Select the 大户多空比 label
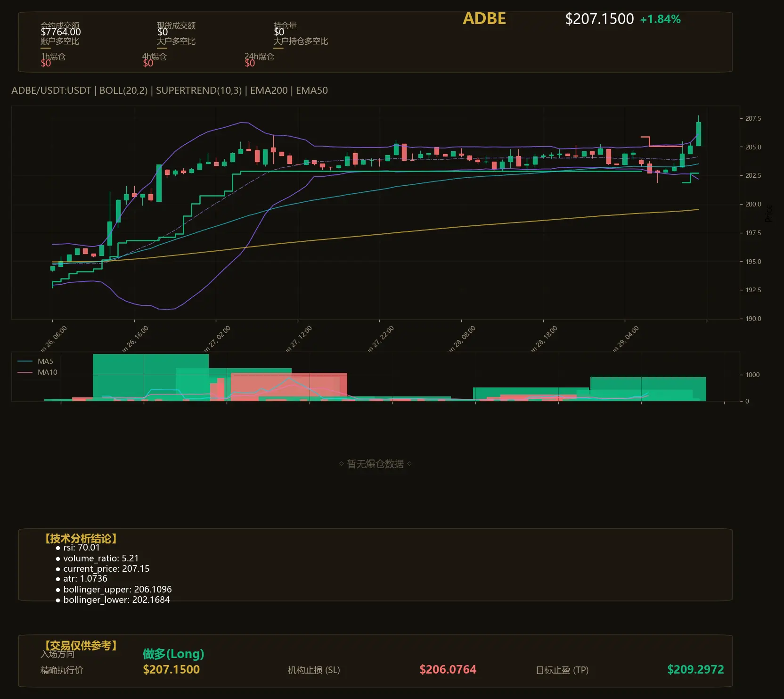The image size is (784, 699). 176,41
